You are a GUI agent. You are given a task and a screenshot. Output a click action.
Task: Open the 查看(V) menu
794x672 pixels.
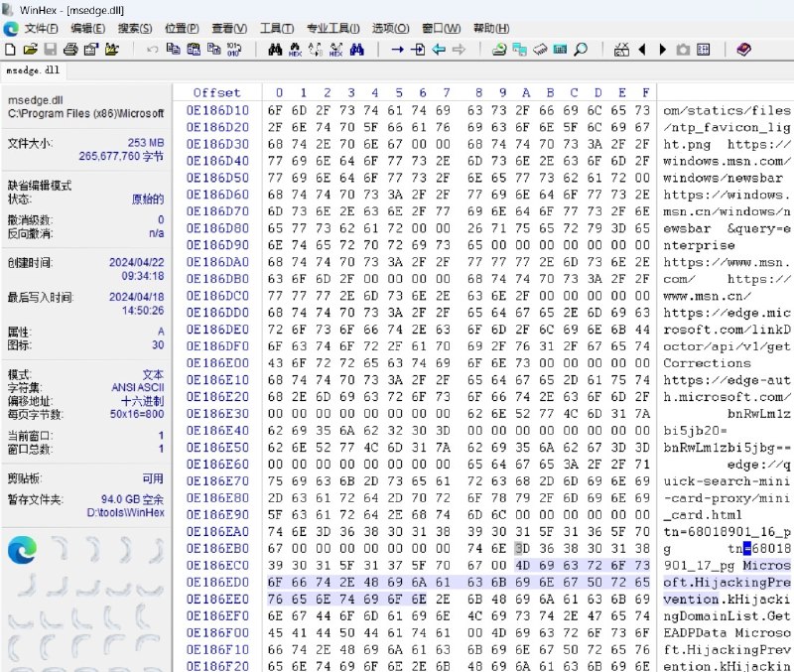click(229, 29)
